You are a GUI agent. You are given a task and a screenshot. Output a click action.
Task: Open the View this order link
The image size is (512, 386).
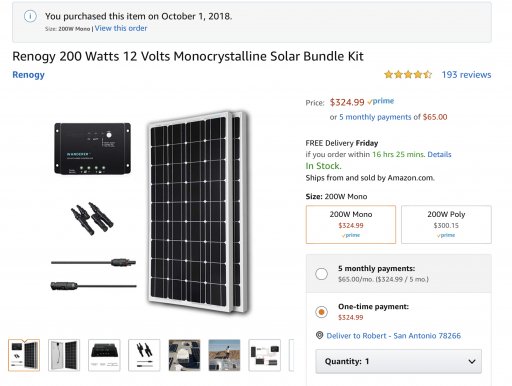[x=121, y=28]
